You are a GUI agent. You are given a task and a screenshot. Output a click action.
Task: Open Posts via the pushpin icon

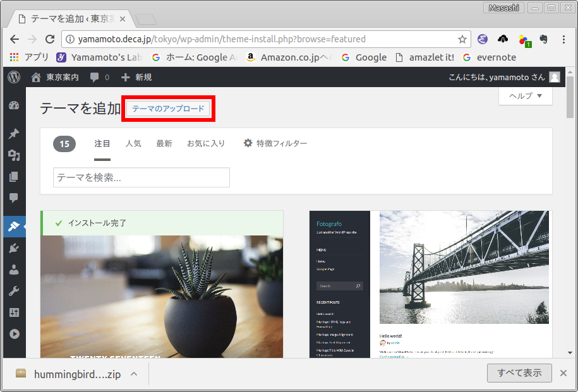14,134
